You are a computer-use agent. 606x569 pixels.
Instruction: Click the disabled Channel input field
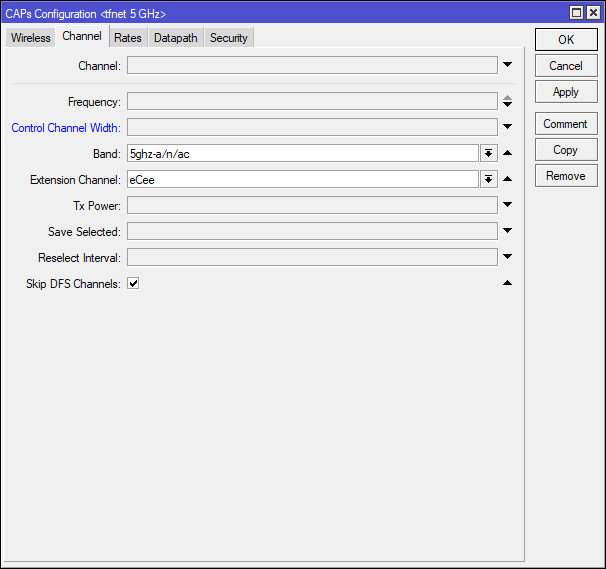click(312, 65)
